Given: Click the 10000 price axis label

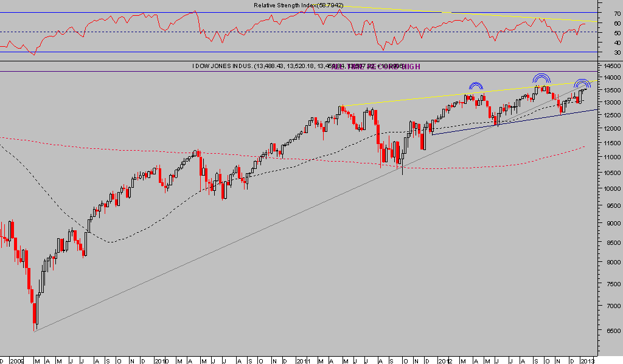Looking at the screenshot, I should tap(610, 188).
